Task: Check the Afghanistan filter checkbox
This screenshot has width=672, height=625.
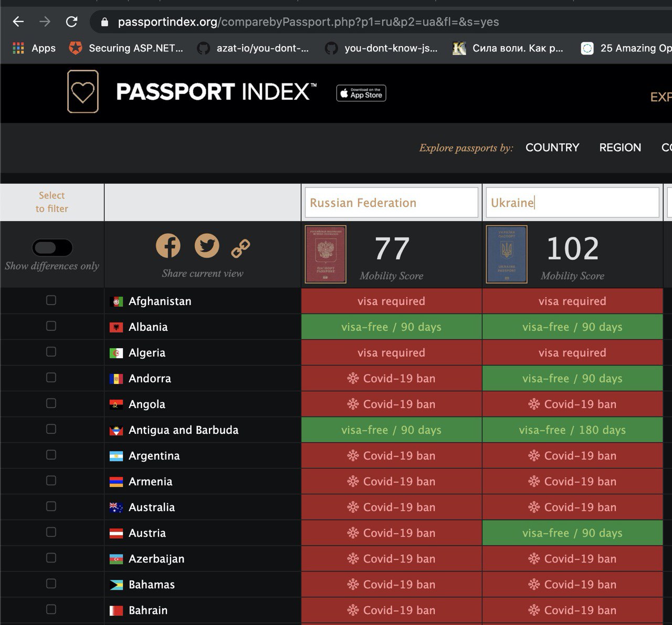Action: click(x=51, y=300)
